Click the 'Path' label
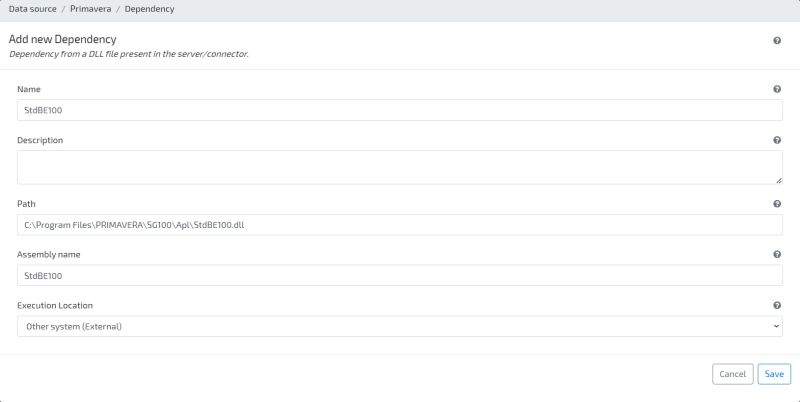This screenshot has height=402, width=800. tap(26, 204)
